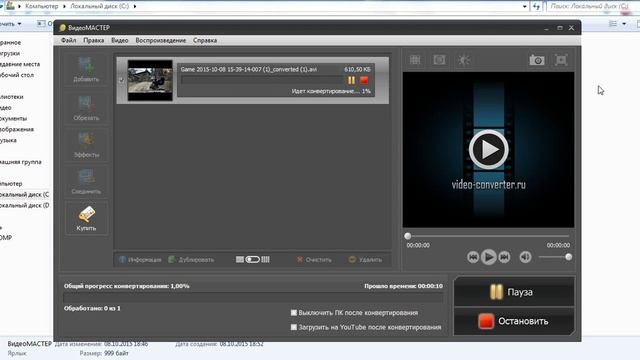Click the Дублировать button
640x360 pixels.
click(191, 260)
